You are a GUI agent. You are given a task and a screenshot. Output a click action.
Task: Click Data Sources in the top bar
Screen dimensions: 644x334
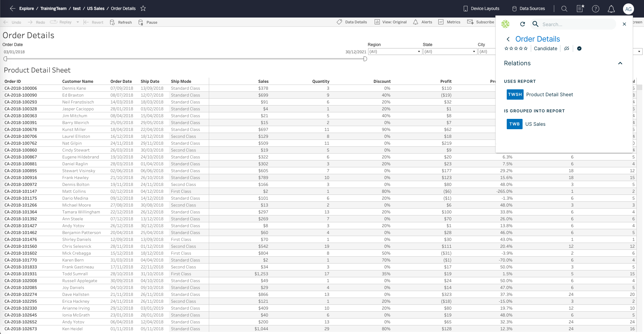pyautogui.click(x=528, y=8)
